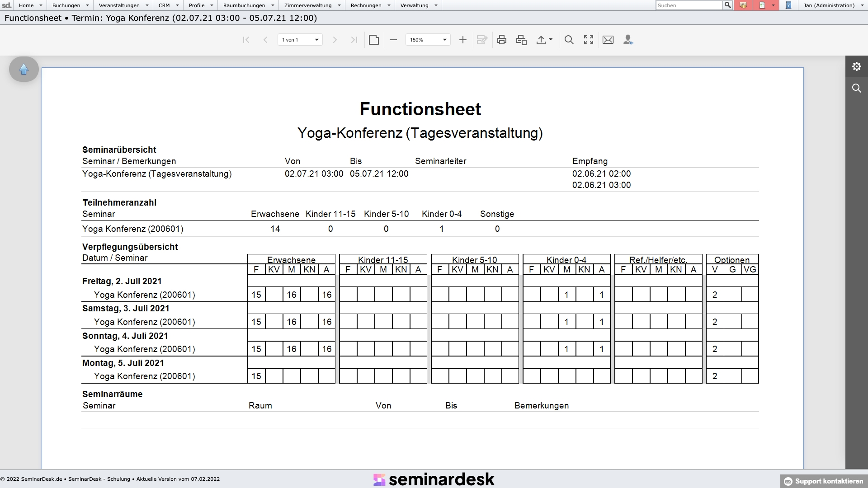The height and width of the screenshot is (488, 868).
Task: Print the functionsheet document
Action: 501,40
